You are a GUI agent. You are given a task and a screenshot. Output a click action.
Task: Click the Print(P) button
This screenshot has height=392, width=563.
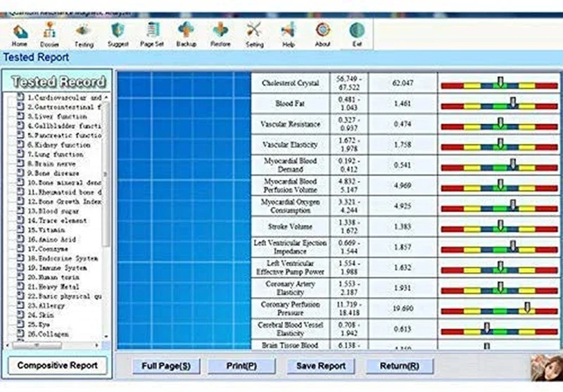click(x=241, y=366)
